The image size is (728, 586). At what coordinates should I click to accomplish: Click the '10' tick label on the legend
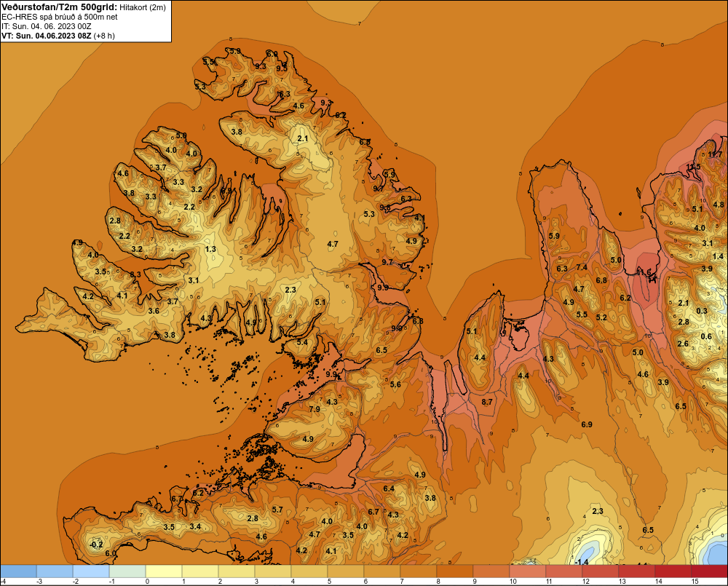(513, 582)
